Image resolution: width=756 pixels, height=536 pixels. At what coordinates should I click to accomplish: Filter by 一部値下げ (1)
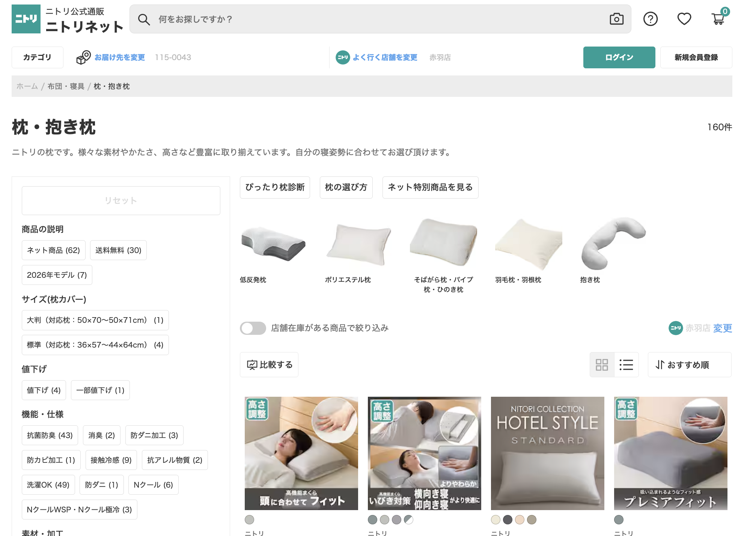100,390
